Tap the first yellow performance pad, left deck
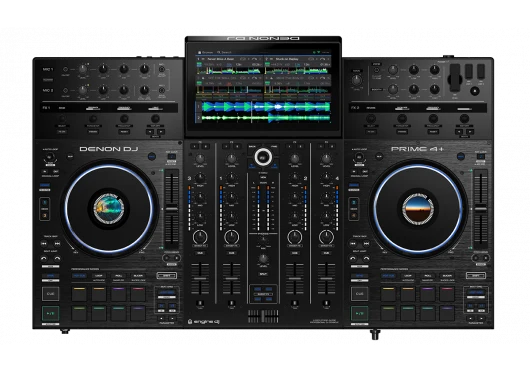Screen dimensions: 530x371 [x=79, y=294]
